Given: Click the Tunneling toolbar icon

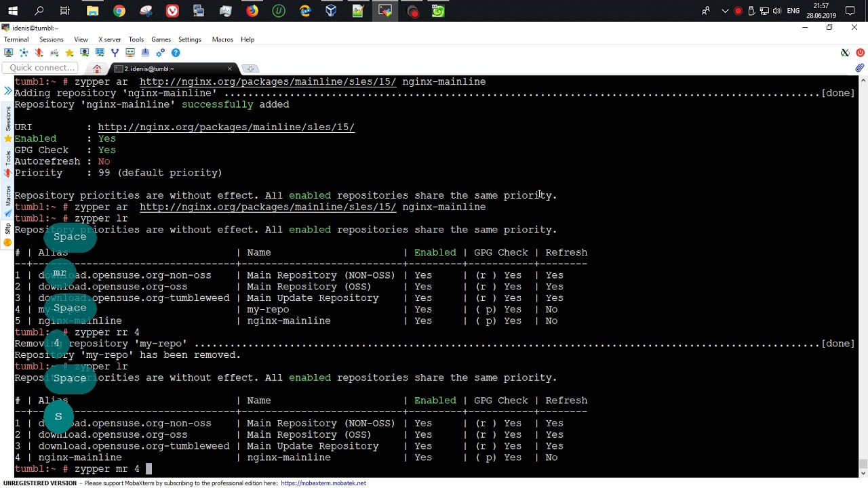Looking at the screenshot, I should click(x=130, y=53).
